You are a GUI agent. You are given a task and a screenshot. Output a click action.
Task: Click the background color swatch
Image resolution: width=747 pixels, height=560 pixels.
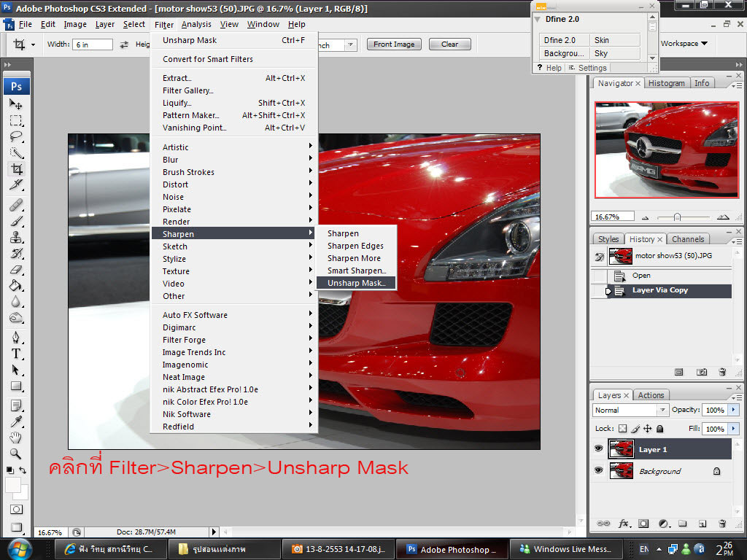tap(23, 493)
